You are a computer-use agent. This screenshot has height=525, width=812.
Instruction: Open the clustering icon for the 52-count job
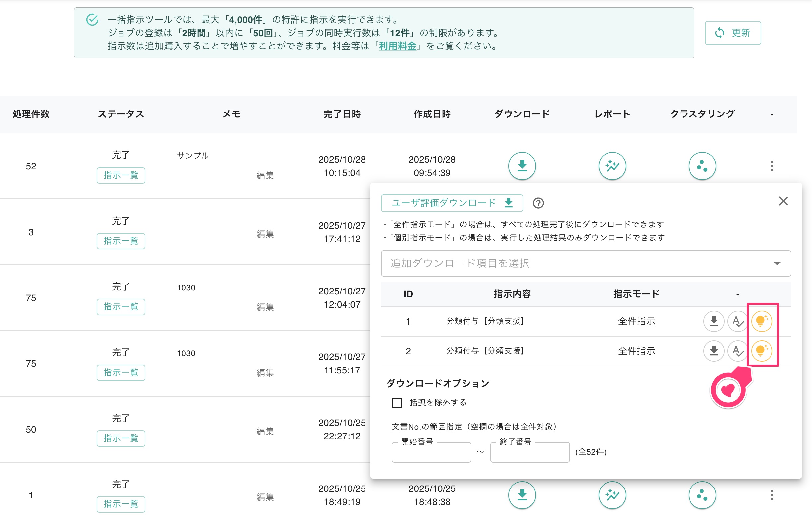click(702, 166)
